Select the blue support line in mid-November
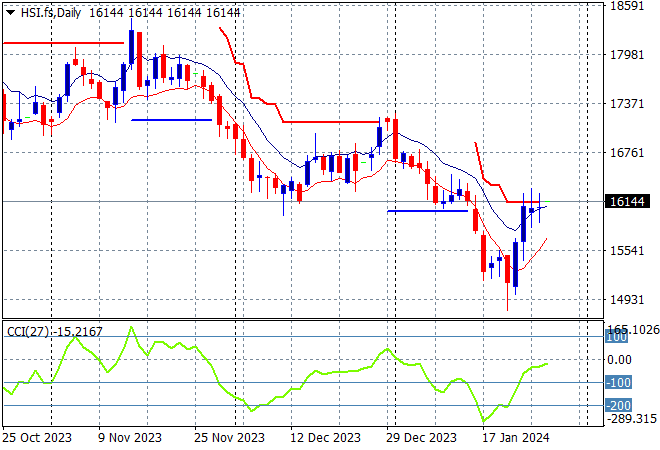The height and width of the screenshot is (450, 660). (170, 120)
